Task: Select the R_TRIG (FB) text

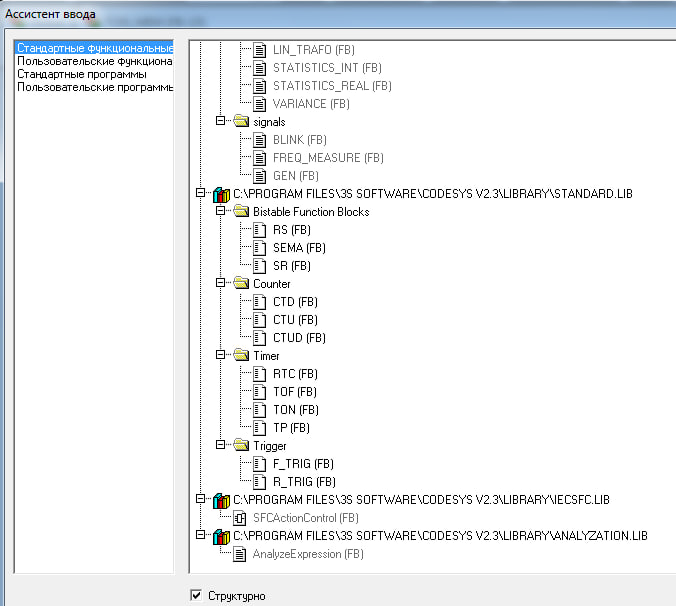Action: point(304,482)
